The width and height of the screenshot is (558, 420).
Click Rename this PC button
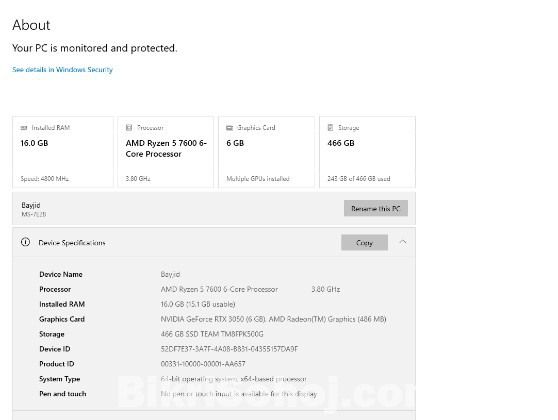(376, 208)
